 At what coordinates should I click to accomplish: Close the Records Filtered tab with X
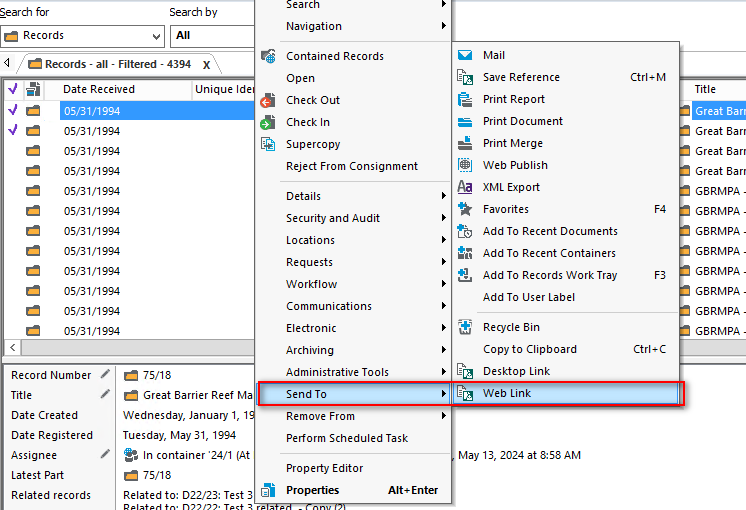pyautogui.click(x=206, y=65)
